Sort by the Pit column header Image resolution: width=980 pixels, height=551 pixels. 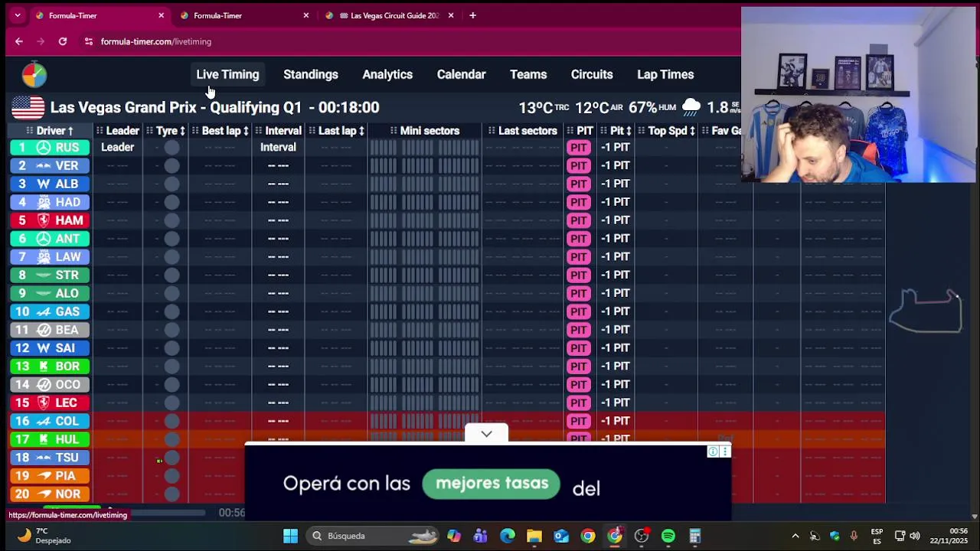(616, 131)
